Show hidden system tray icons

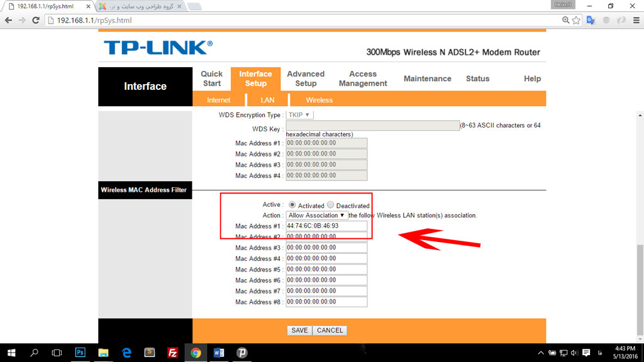540,353
